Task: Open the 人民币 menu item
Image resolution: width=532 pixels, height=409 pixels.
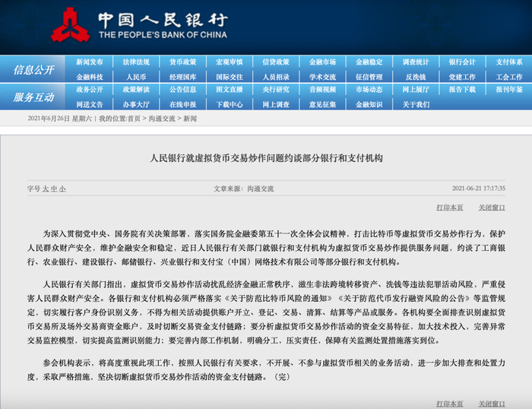Action: 136,77
